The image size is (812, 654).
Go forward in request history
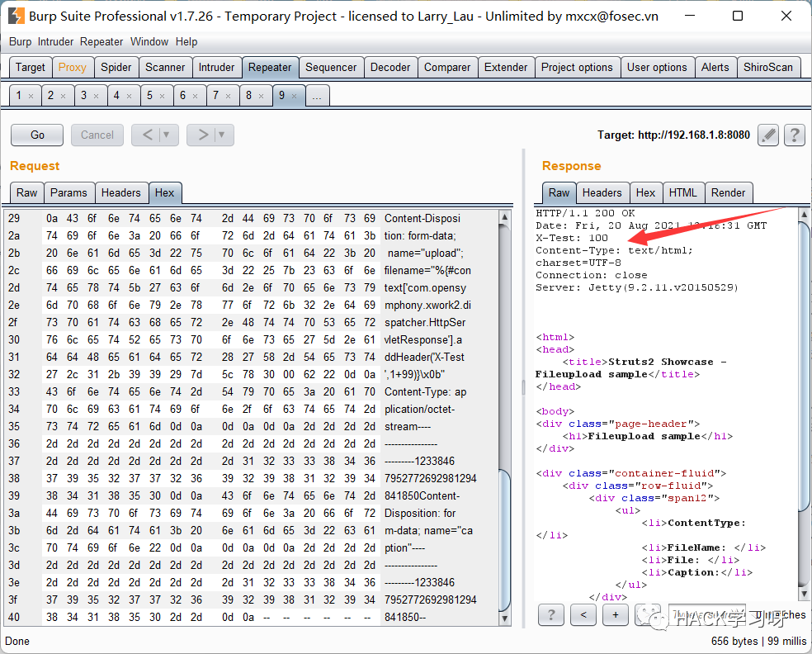[x=203, y=135]
